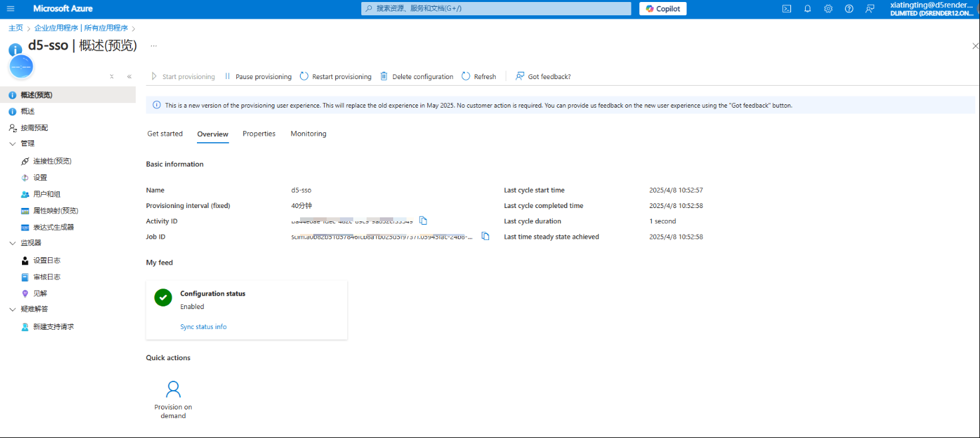
Task: Open the notifications bell
Action: pos(808,9)
